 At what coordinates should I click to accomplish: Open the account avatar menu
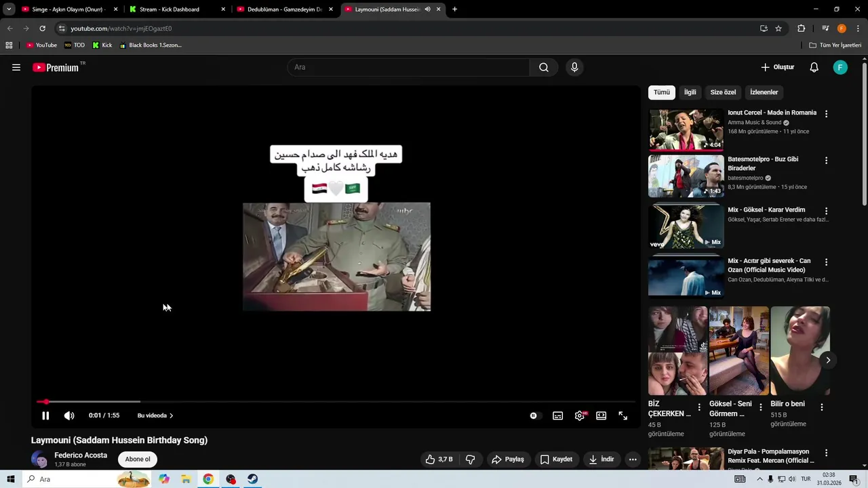coord(840,67)
